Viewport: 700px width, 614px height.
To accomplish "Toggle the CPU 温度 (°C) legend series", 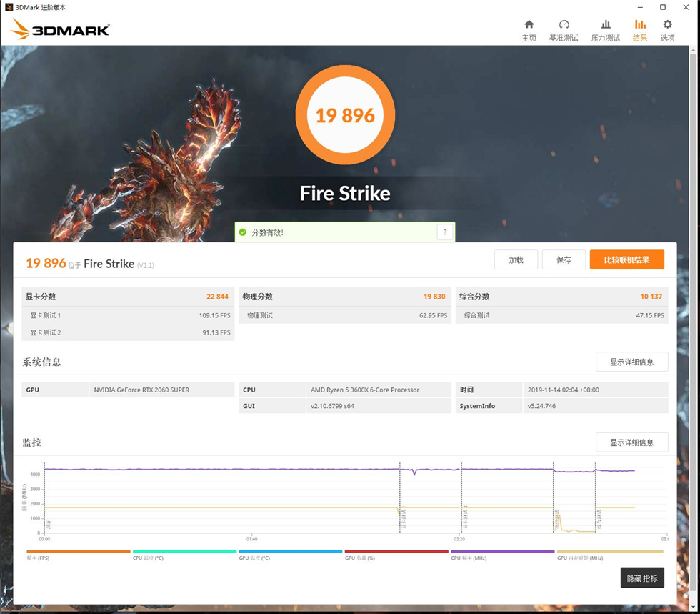I will tap(148, 558).
